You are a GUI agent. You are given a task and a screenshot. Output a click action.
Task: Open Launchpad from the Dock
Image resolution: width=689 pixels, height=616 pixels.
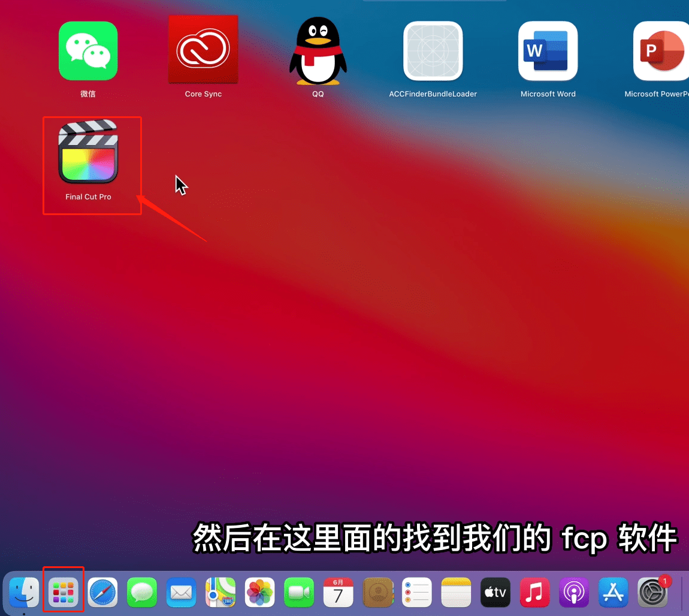click(64, 592)
